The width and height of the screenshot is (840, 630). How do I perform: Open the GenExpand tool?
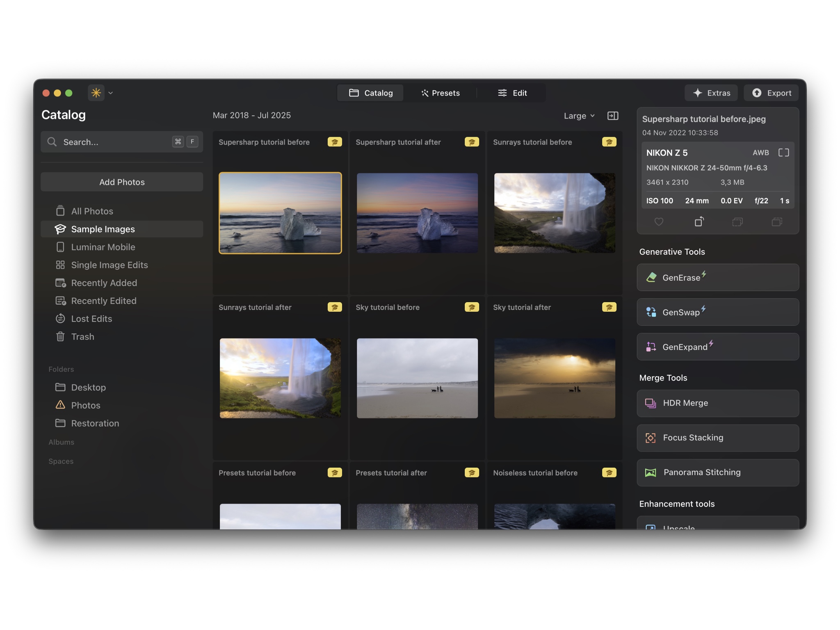(718, 347)
